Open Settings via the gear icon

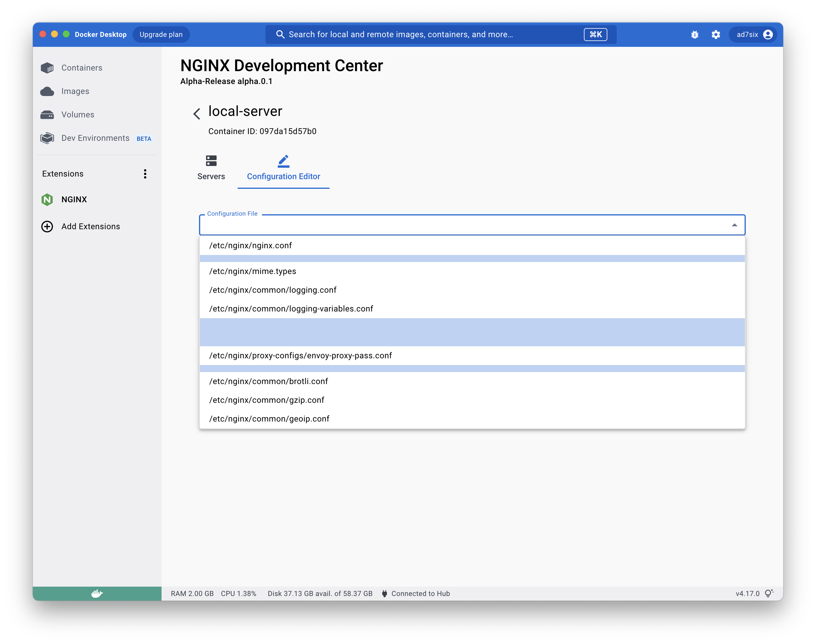click(716, 35)
